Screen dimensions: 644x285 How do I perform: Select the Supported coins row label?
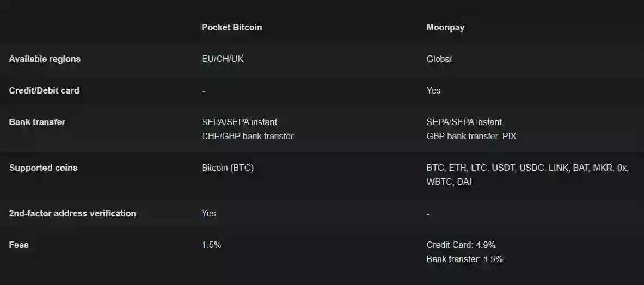43,168
